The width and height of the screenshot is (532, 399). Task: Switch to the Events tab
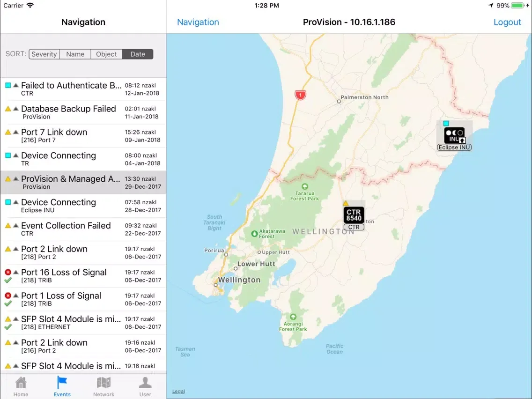coord(62,386)
